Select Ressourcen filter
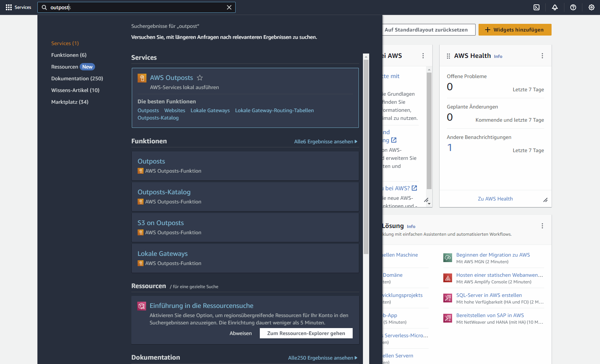Image resolution: width=600 pixels, height=364 pixels. pyautogui.click(x=73, y=67)
